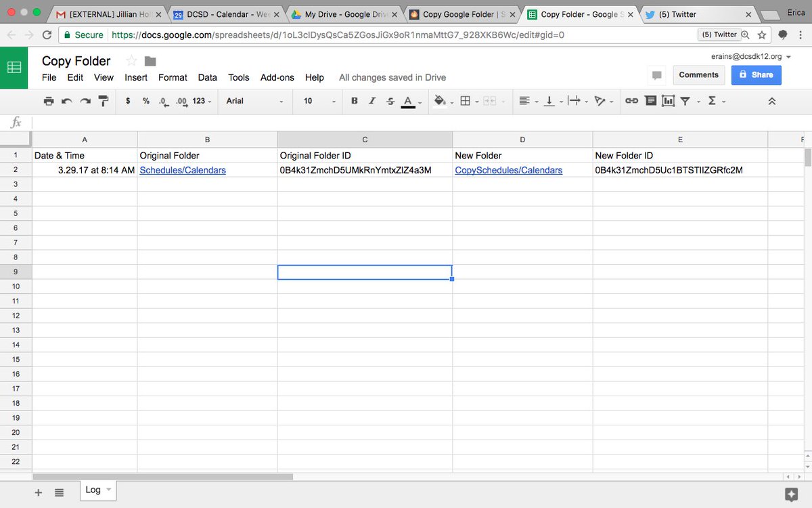This screenshot has height=508, width=812.
Task: Open the Format menu
Action: point(173,77)
